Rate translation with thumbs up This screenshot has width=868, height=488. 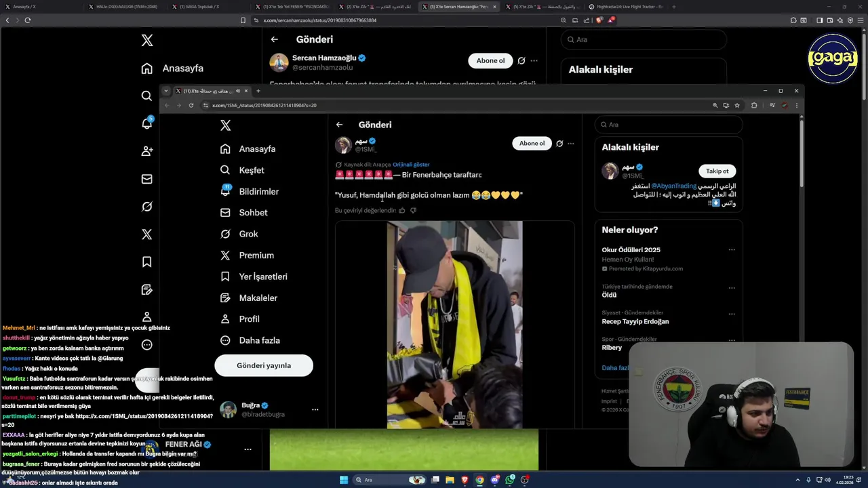point(402,211)
